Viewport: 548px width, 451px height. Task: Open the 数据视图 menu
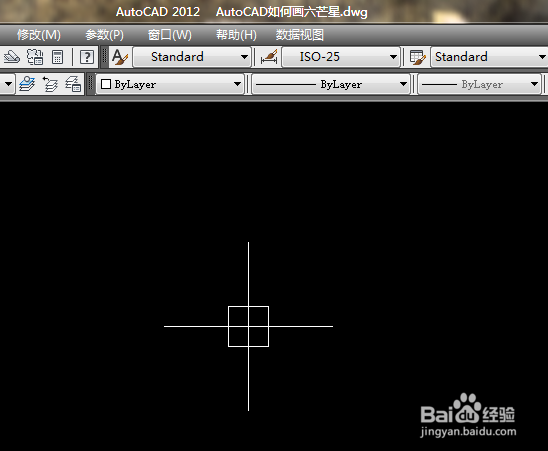tap(300, 35)
